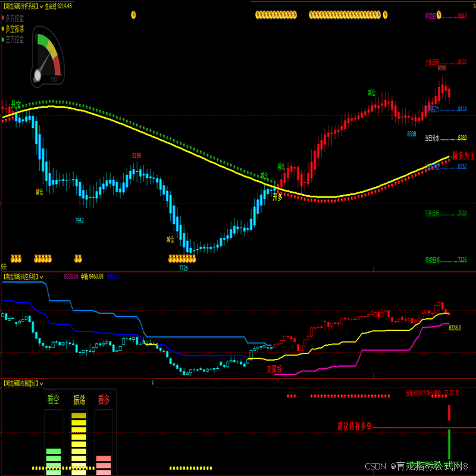Click the 终极目标 8840 price label
Screen dimensions: 476x476
click(x=446, y=16)
